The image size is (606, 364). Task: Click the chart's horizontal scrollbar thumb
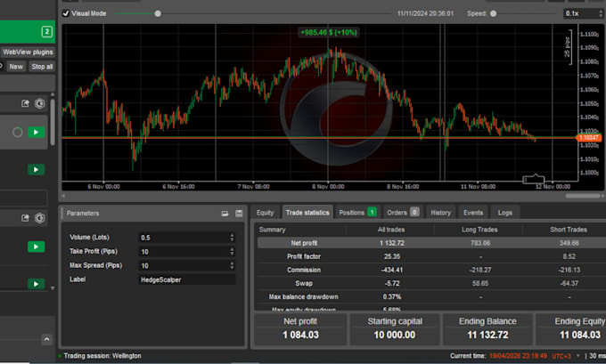coord(583,196)
